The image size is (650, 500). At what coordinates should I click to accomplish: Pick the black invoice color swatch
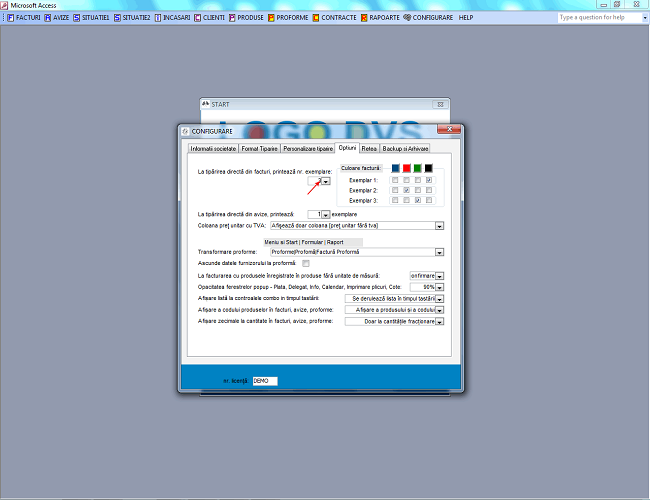tap(429, 168)
